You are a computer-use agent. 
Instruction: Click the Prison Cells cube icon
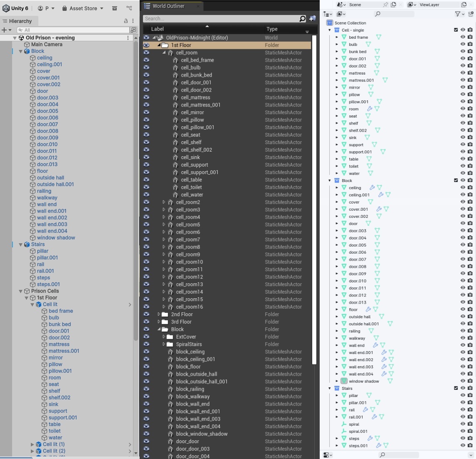27,291
